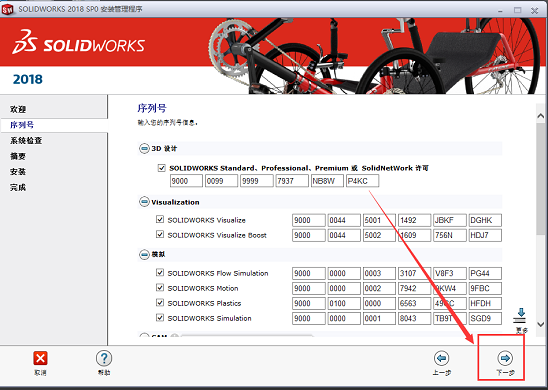
Task: Click the Motion field containing 7942
Action: tap(414, 288)
